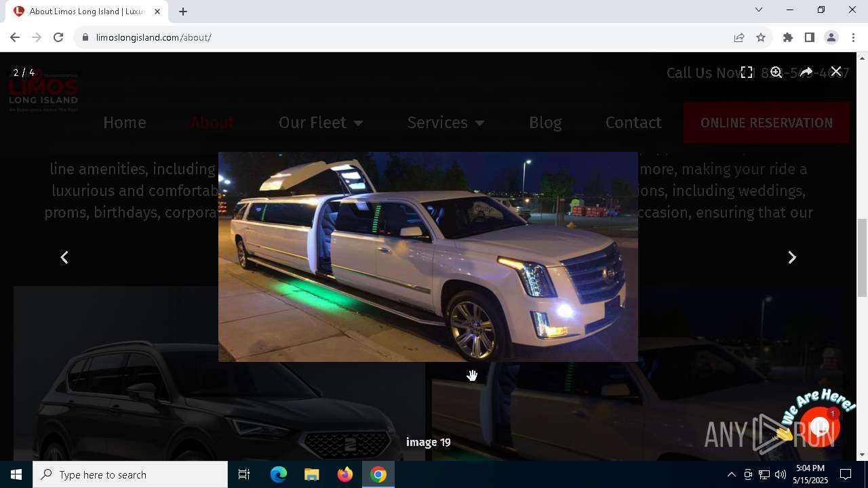
Task: Close the image lightbox
Action: (x=836, y=71)
